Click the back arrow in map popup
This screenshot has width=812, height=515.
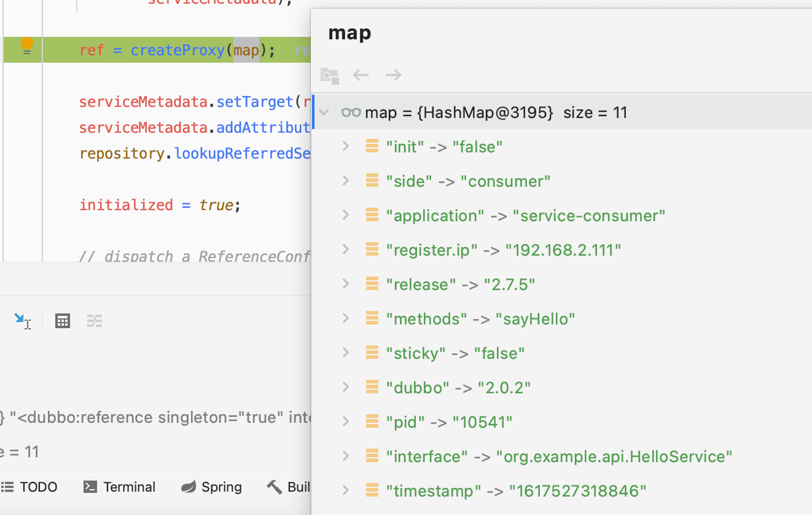point(361,75)
